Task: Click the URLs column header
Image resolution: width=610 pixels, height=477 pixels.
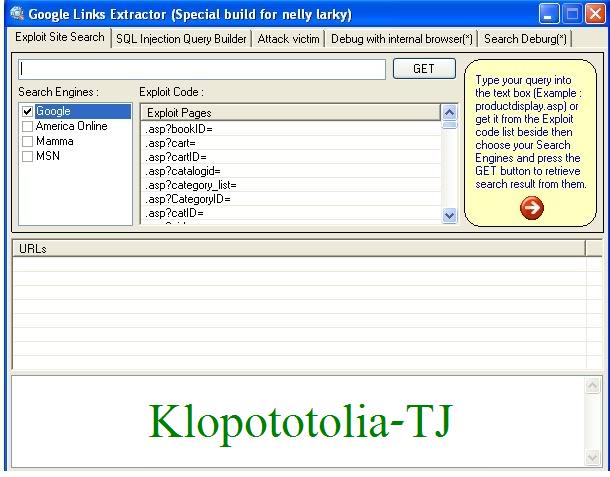Action: pyautogui.click(x=299, y=249)
